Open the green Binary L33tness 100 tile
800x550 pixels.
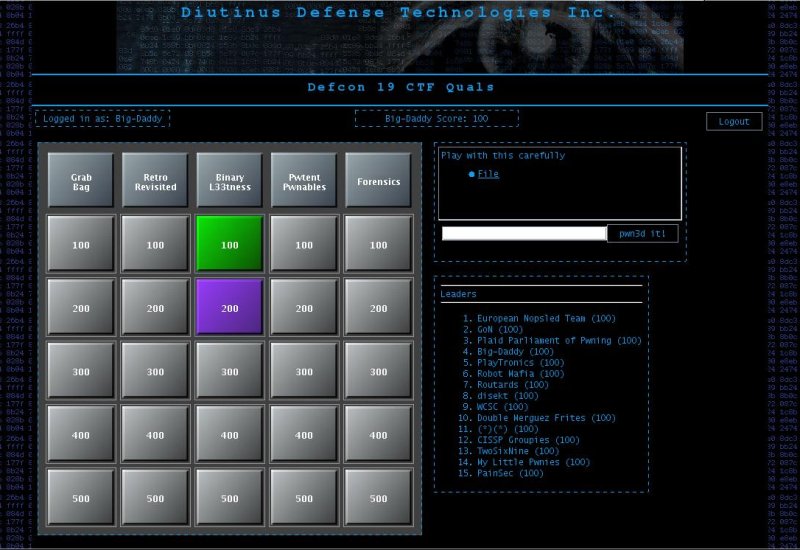[230, 244]
